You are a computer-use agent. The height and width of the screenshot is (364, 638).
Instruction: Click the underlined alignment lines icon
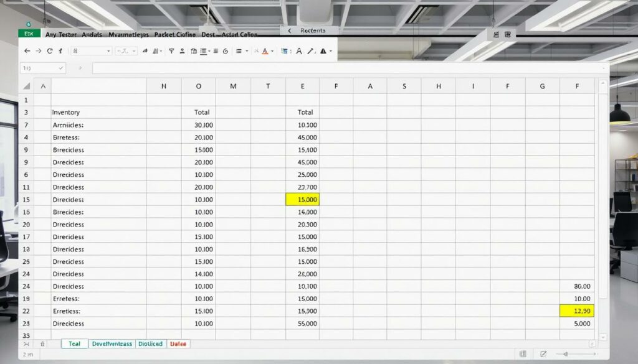pos(204,51)
